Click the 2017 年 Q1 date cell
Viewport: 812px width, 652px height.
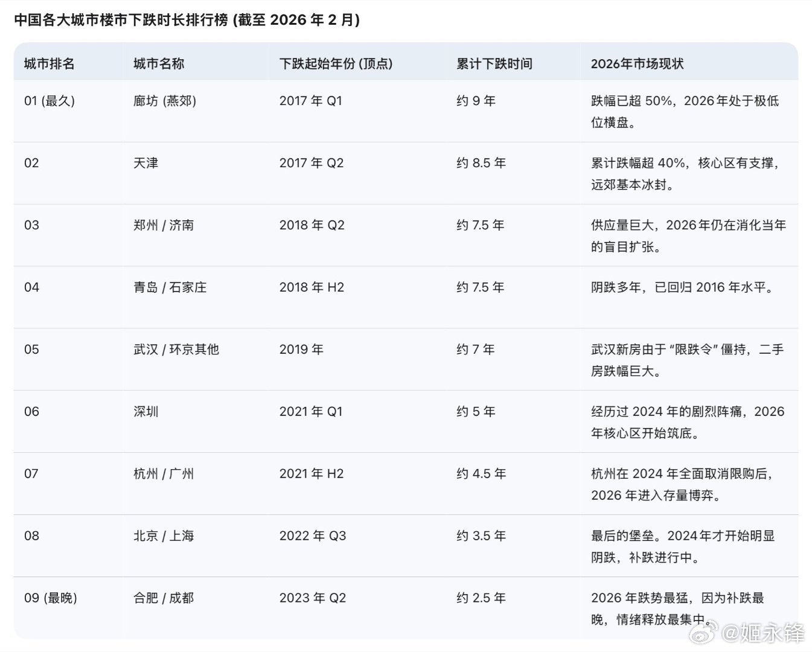(x=312, y=101)
